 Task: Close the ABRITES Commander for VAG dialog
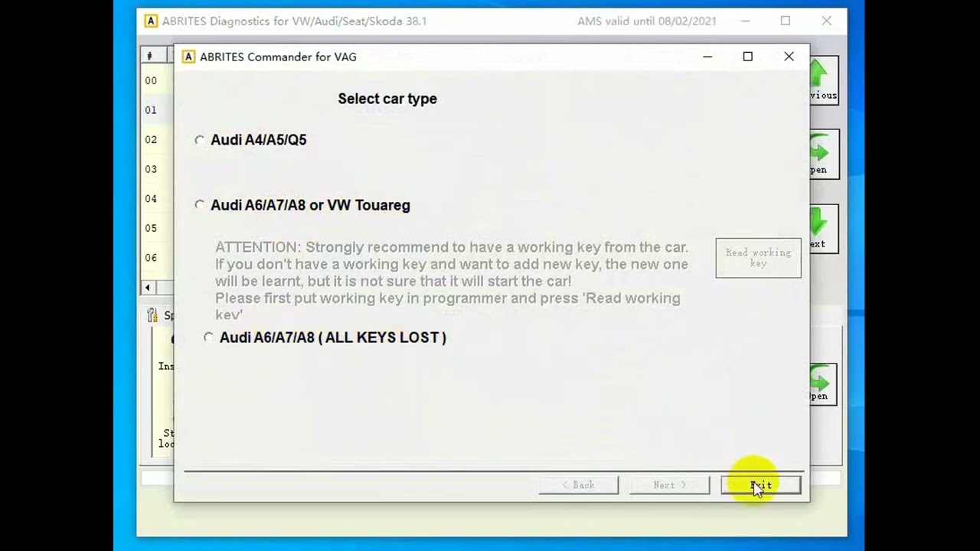click(x=789, y=57)
